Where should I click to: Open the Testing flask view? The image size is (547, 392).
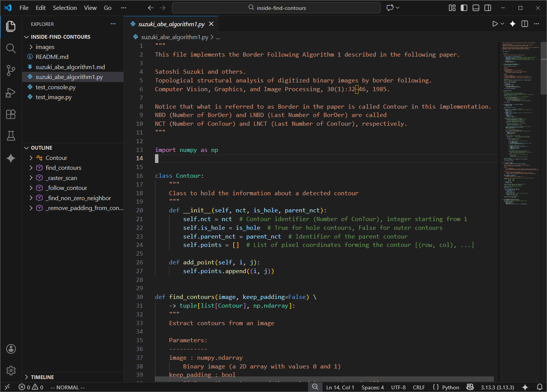[x=11, y=136]
